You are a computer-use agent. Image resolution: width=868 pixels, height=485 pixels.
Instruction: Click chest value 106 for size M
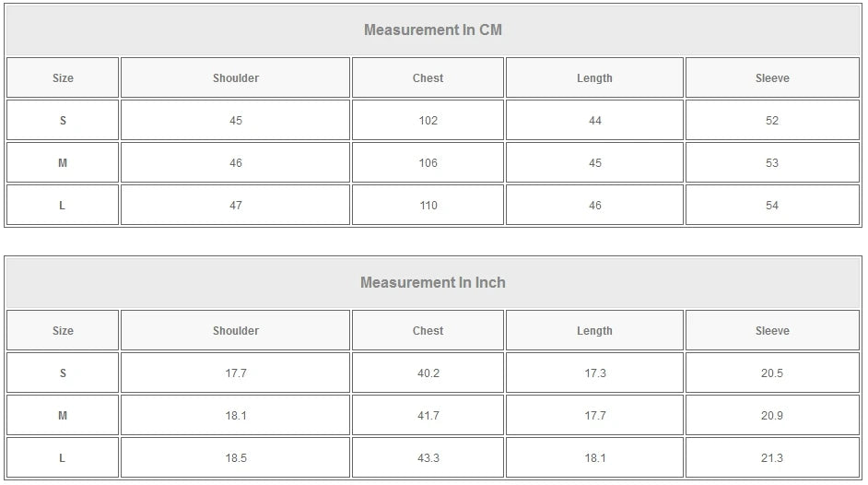pos(428,163)
